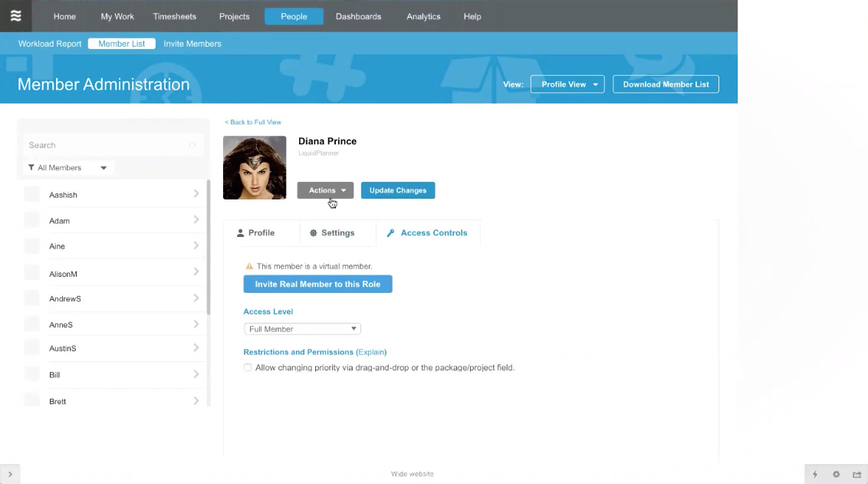868x484 pixels.
Task: Open Projects menu
Action: tap(234, 17)
